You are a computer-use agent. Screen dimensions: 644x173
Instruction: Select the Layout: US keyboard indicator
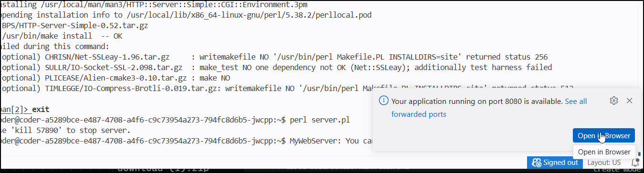pos(604,163)
